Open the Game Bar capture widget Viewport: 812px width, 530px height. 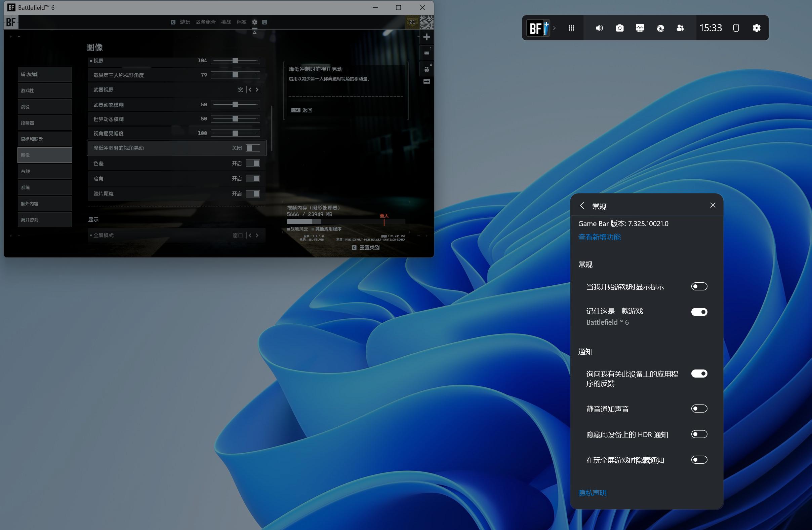[x=619, y=28]
